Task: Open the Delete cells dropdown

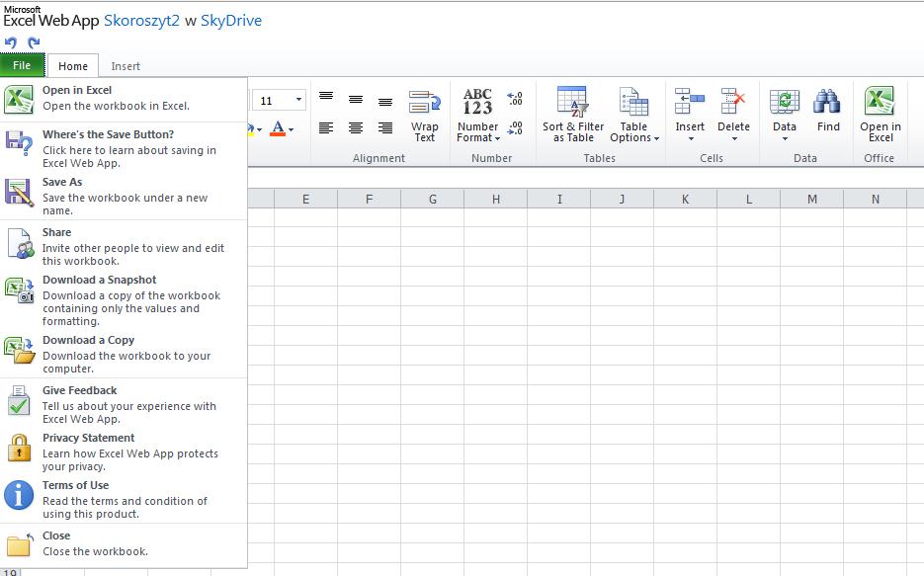Action: 733,116
